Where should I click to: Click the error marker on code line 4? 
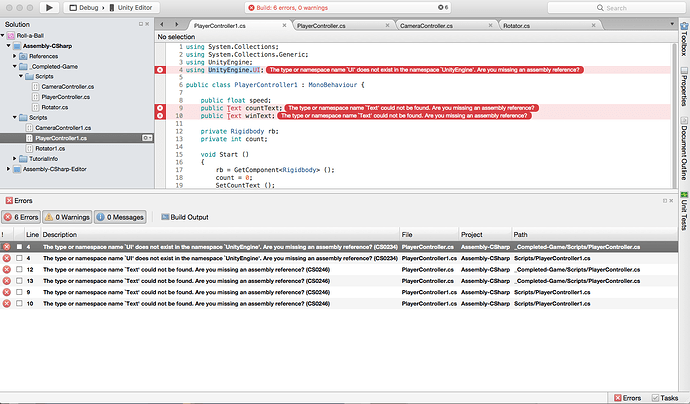point(160,70)
